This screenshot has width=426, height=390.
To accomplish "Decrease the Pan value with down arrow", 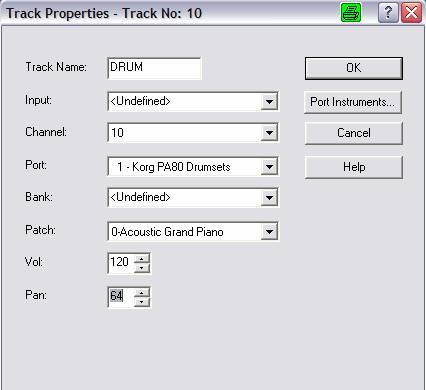I will tap(142, 302).
